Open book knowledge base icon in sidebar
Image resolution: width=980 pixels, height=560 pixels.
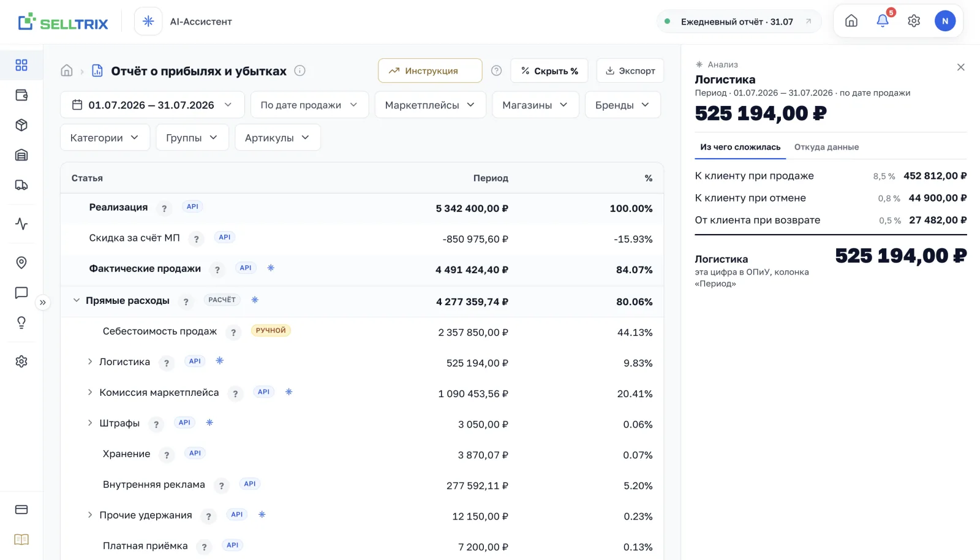pos(21,540)
